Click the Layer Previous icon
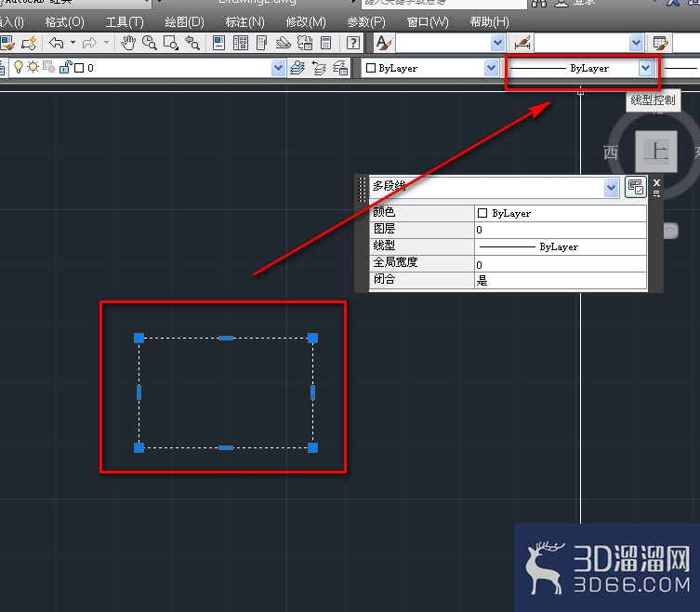Image resolution: width=700 pixels, height=612 pixels. (319, 68)
